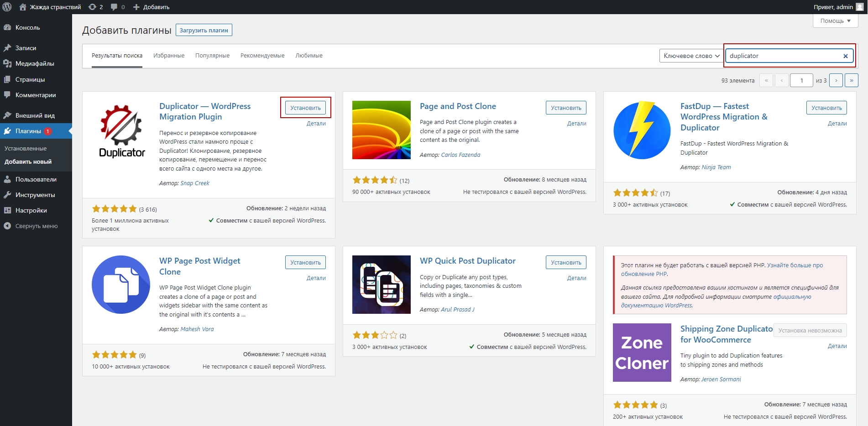
Task: Clear the search field with the X icon
Action: (x=845, y=56)
